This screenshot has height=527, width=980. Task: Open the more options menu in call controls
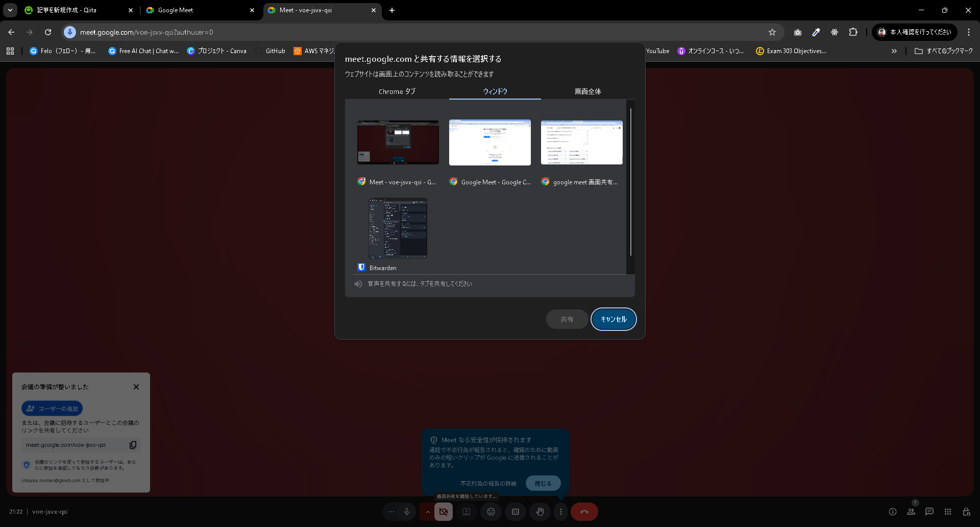tap(561, 512)
